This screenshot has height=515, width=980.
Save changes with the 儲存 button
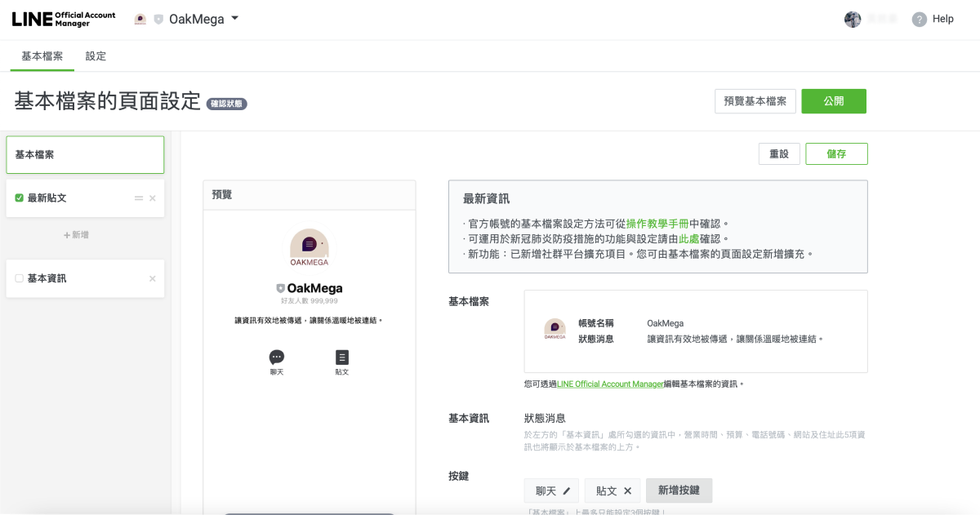[x=836, y=153]
